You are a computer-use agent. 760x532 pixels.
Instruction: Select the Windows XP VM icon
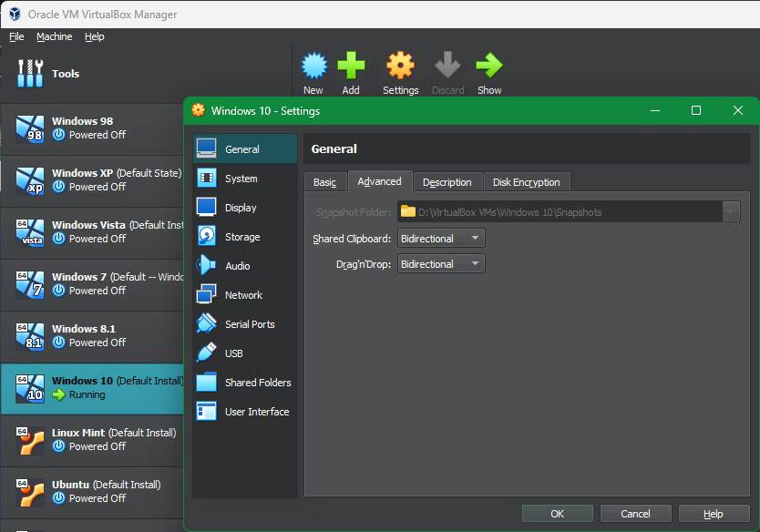click(x=30, y=181)
